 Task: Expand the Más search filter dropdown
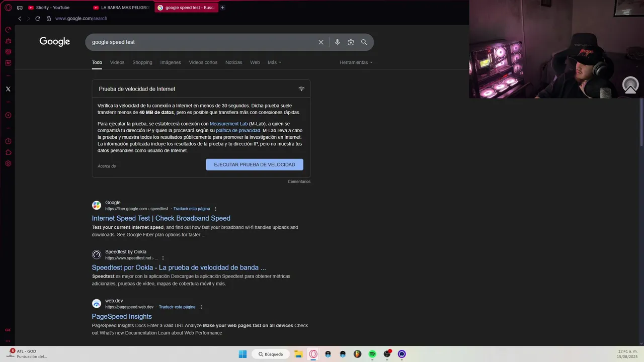pyautogui.click(x=274, y=62)
